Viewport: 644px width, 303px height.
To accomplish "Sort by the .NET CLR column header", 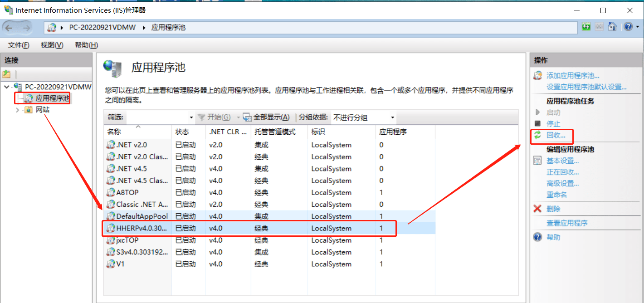I will [228, 132].
